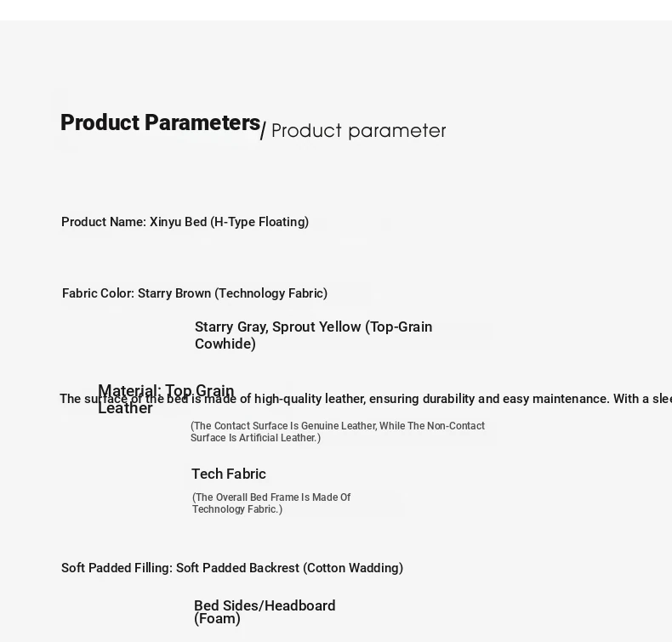Click the sentence about bed surface leather
The image size is (672, 642).
pyautogui.click(x=366, y=399)
